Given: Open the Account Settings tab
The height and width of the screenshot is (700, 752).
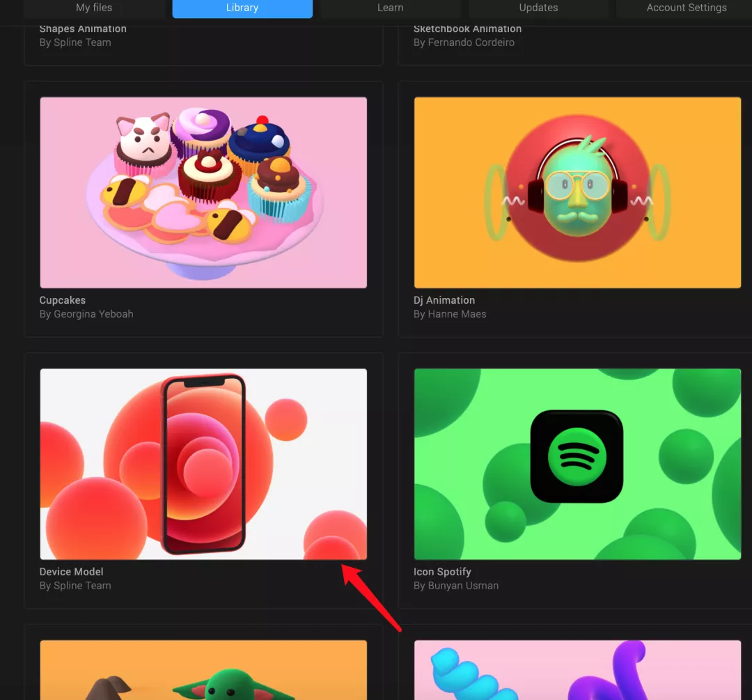Looking at the screenshot, I should (686, 8).
